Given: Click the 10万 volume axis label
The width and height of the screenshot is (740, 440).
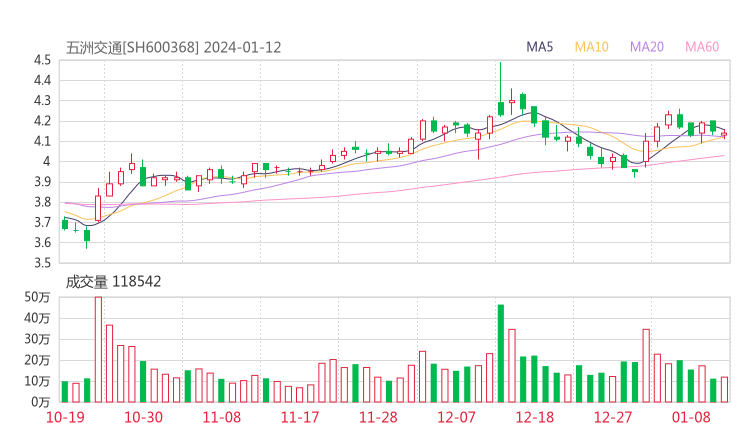Looking at the screenshot, I should pos(37,381).
